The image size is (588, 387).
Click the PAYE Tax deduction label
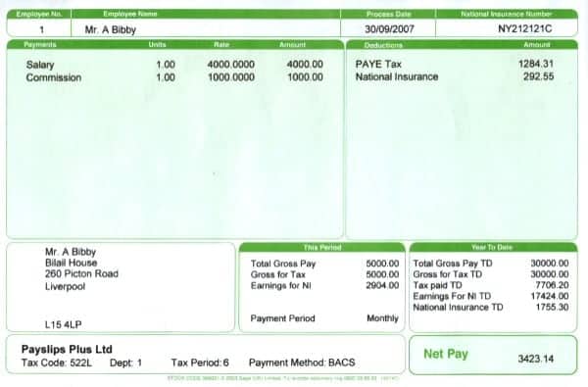[378, 64]
